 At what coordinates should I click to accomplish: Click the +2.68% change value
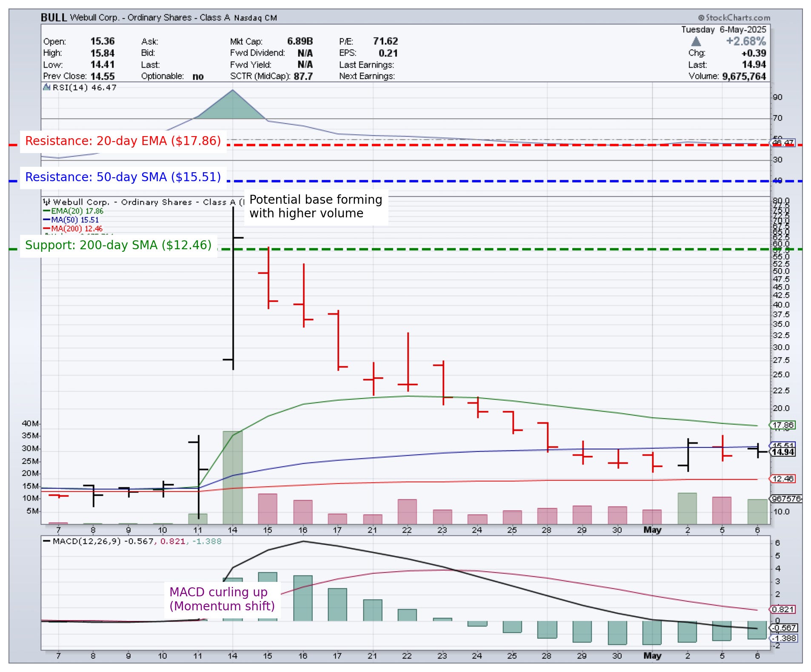746,41
